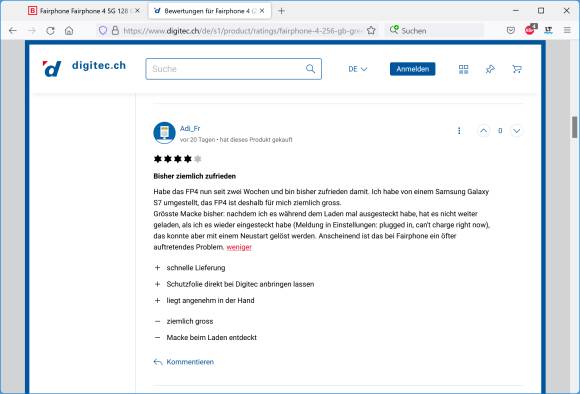Bookmark this page with star icon
The image size is (580, 394).
(371, 30)
